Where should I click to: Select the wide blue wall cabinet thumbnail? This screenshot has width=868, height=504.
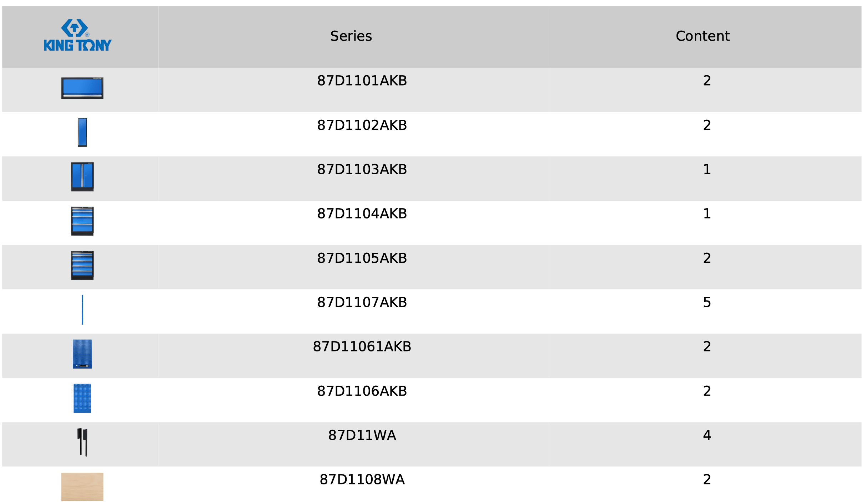click(x=82, y=88)
